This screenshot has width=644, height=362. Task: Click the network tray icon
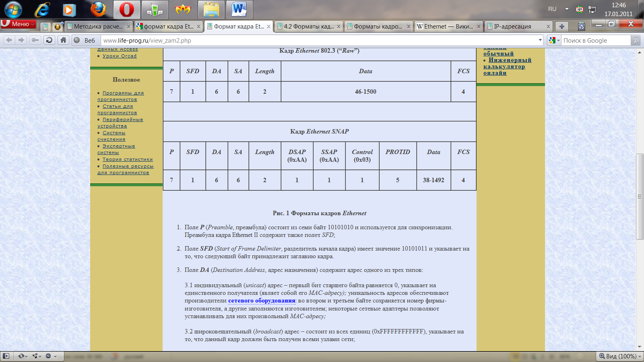[592, 9]
